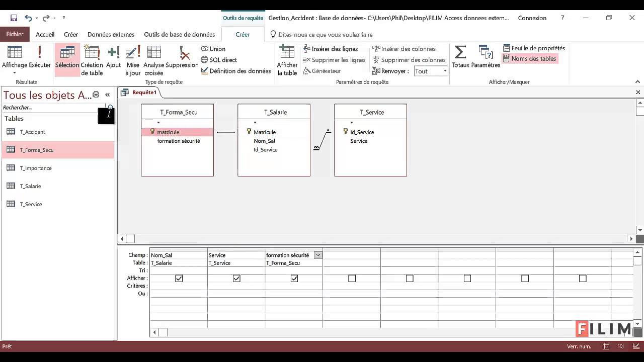Screen dimensions: 644x362
Task: Close the Requête1 query window
Action: [638, 93]
